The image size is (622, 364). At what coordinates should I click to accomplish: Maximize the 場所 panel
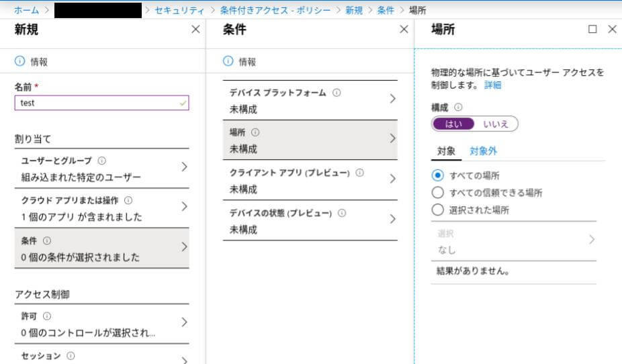tap(592, 30)
